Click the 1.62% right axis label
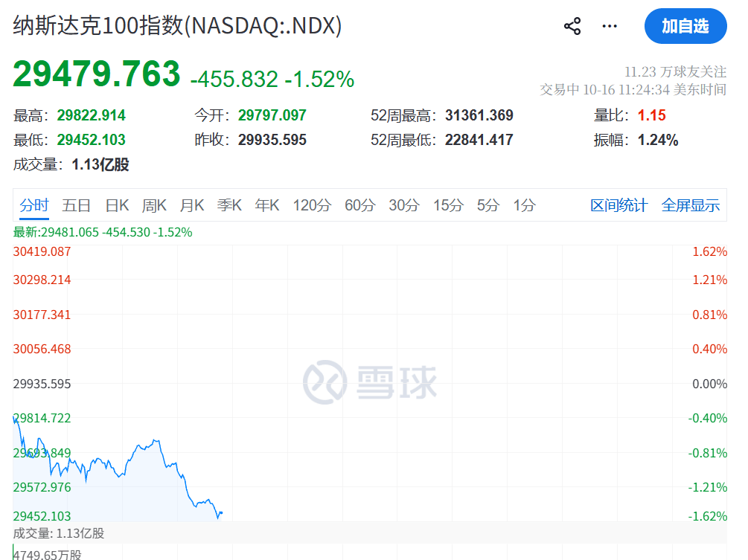748x560 pixels. (x=709, y=251)
